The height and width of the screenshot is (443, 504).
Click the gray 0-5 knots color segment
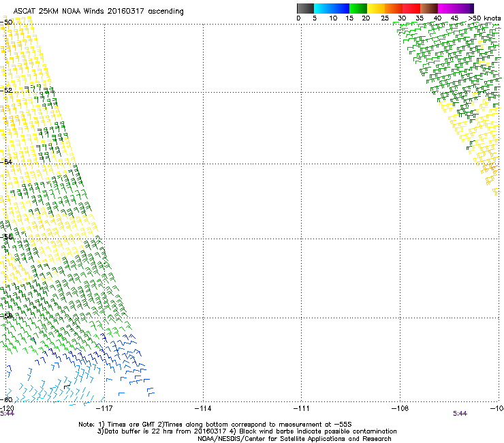click(305, 8)
